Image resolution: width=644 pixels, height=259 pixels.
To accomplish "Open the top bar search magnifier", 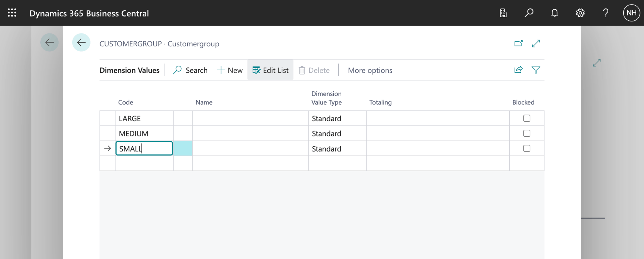I will [x=529, y=13].
